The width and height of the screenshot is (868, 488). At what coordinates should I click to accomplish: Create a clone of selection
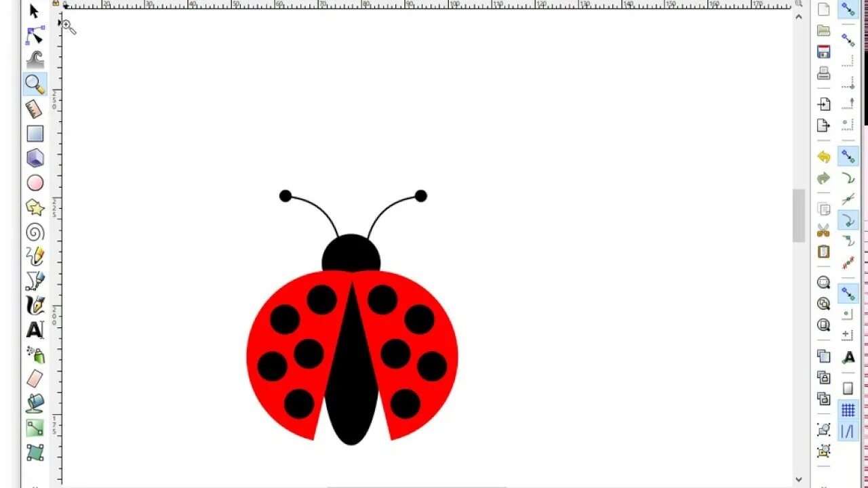[824, 378]
